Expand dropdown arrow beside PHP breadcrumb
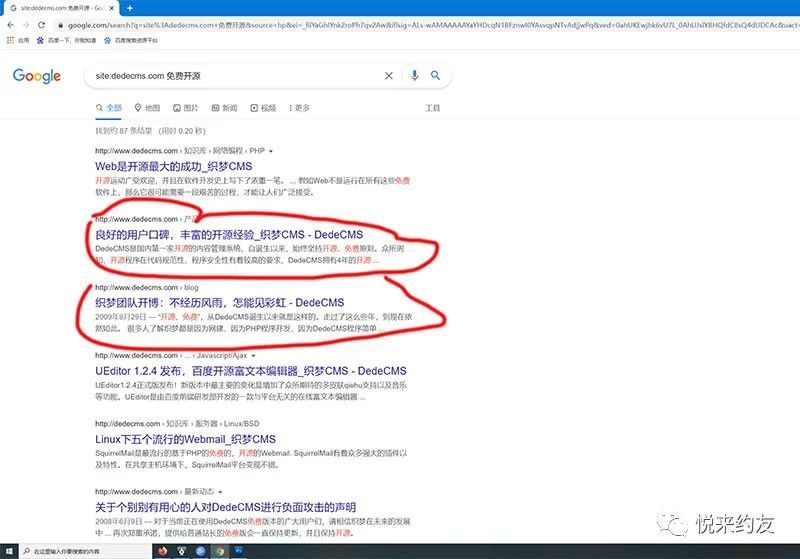This screenshot has height=559, width=800. [x=270, y=151]
